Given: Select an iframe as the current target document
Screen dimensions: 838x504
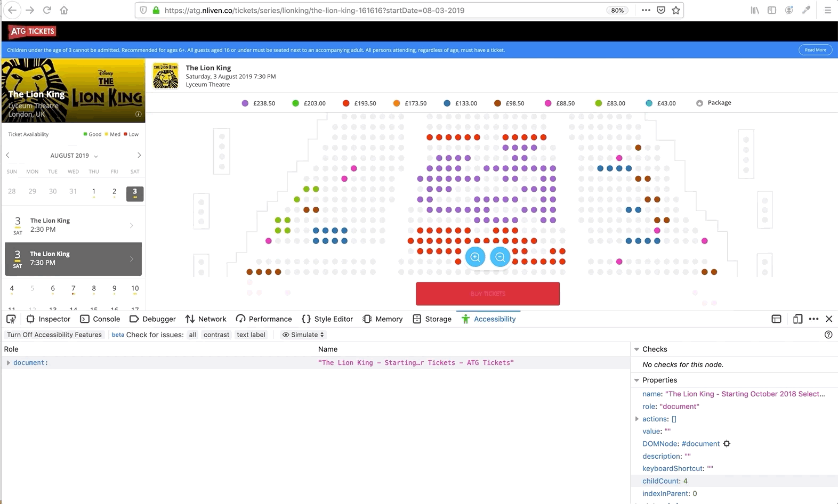Looking at the screenshot, I should (776, 319).
